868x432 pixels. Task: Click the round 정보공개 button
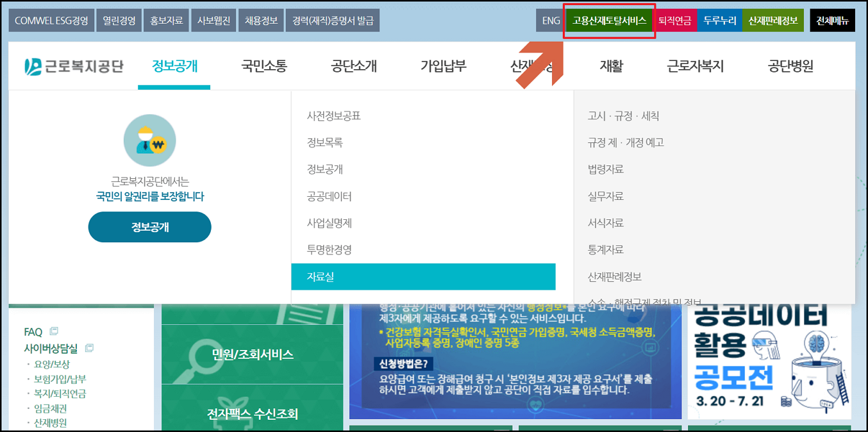149,227
